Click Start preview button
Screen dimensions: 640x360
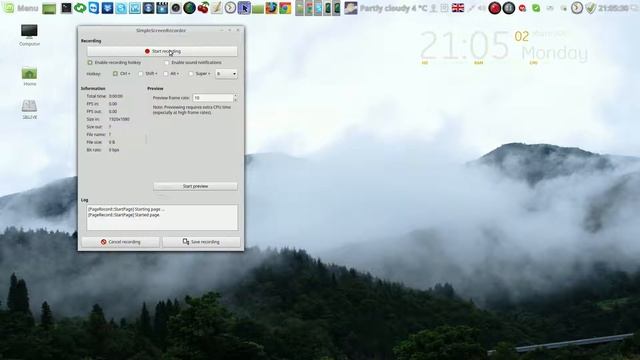coord(195,186)
